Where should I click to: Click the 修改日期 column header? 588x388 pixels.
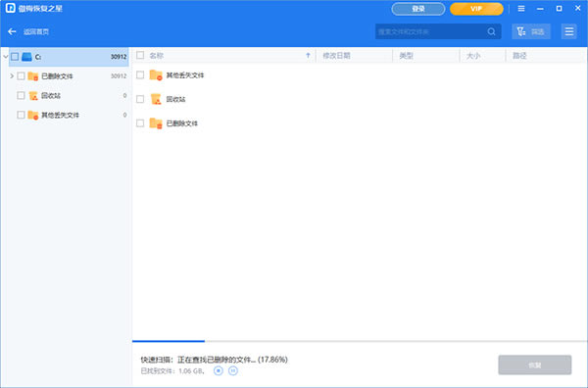click(x=336, y=56)
